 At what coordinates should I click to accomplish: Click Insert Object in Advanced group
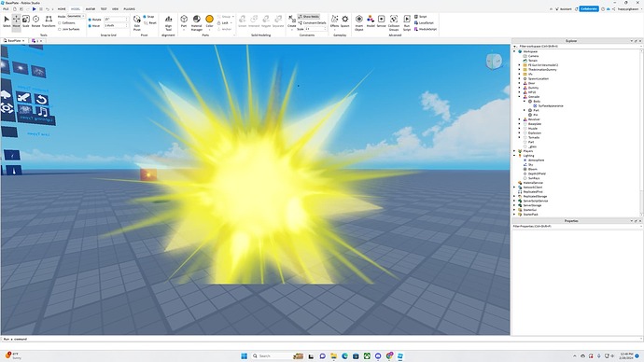click(359, 23)
